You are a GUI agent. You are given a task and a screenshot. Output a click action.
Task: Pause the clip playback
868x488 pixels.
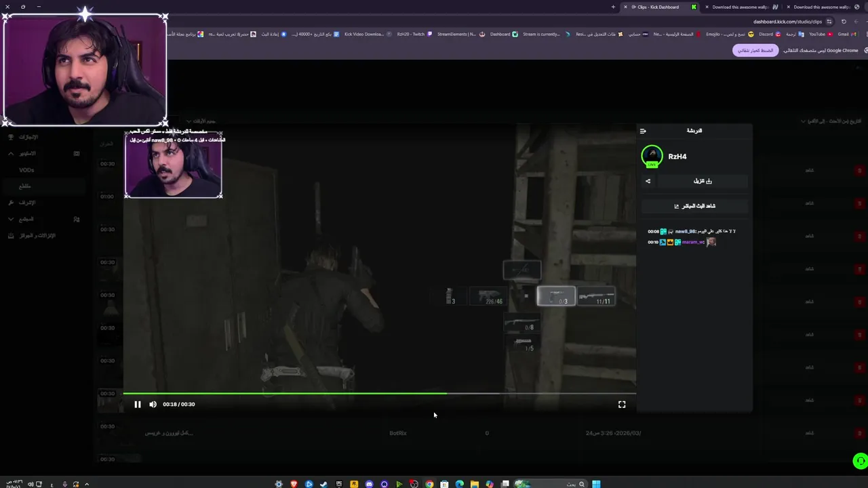pos(138,404)
